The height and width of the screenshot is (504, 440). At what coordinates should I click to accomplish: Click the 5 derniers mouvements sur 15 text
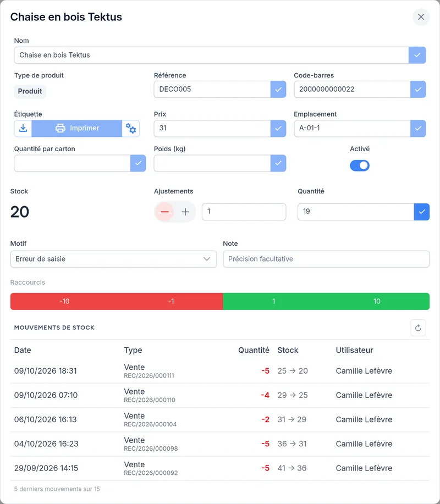point(57,489)
